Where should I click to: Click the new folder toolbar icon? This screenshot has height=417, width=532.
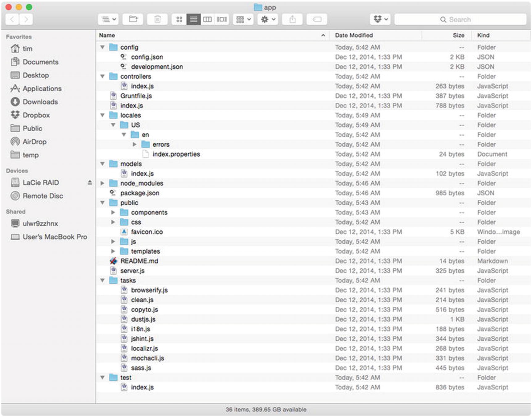pos(133,19)
